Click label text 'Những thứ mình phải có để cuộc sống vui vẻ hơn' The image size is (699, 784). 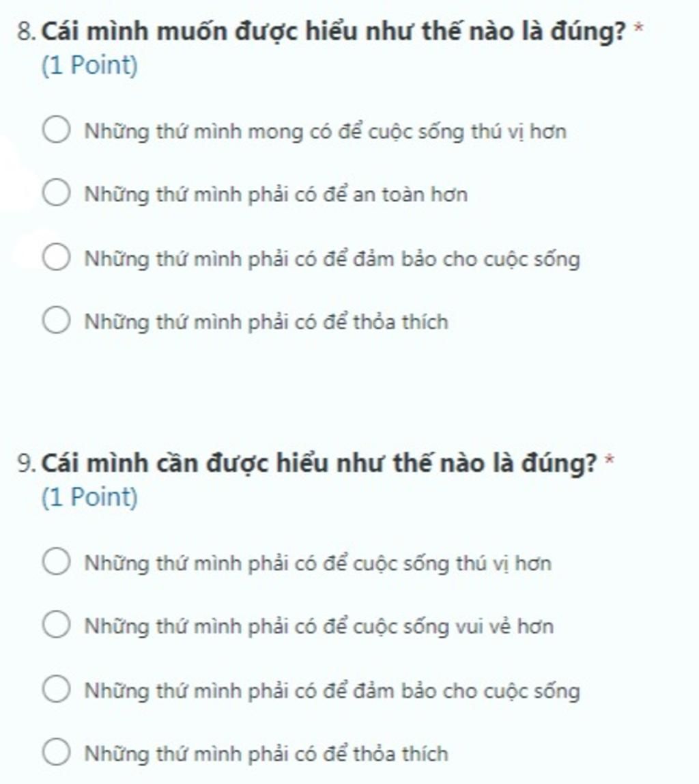(x=319, y=626)
